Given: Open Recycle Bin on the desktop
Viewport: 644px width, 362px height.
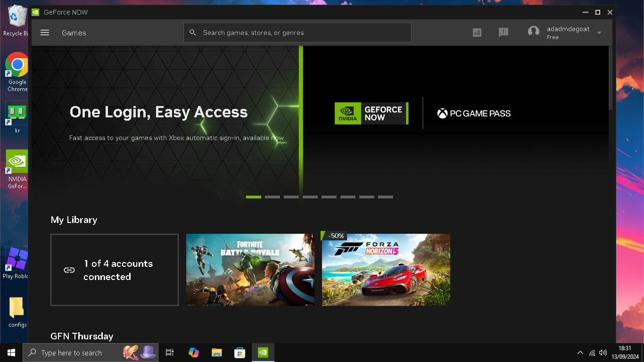Looking at the screenshot, I should [16, 21].
